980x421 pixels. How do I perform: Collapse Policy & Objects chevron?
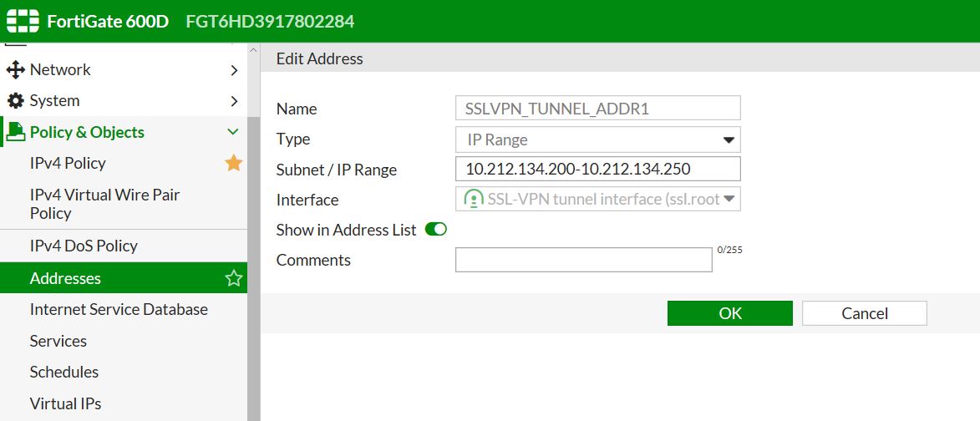tap(233, 132)
